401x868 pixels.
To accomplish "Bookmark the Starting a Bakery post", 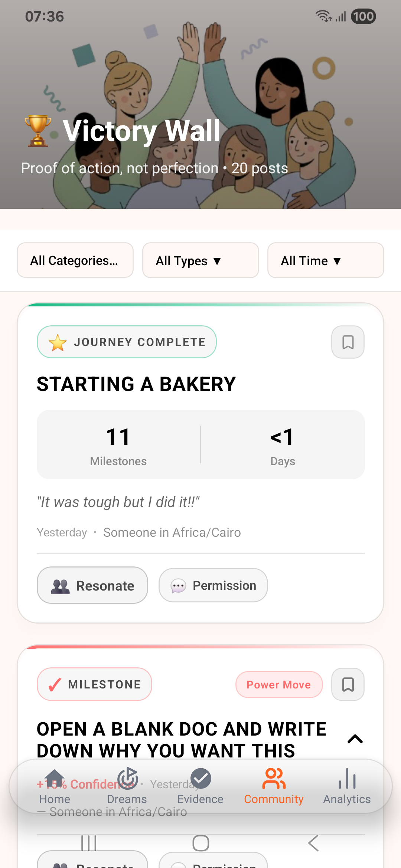I will [348, 342].
